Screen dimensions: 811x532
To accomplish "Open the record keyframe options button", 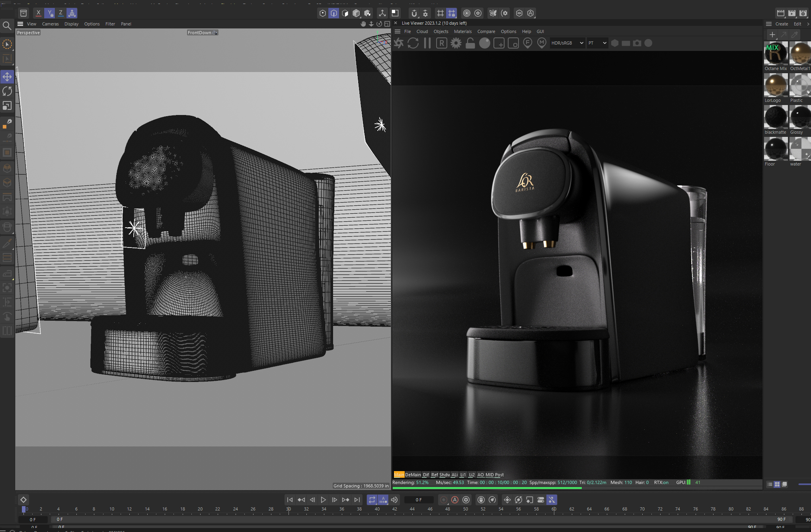I will 466,500.
